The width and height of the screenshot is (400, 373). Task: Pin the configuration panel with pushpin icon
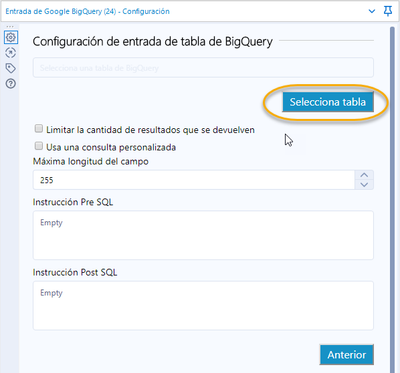click(388, 11)
